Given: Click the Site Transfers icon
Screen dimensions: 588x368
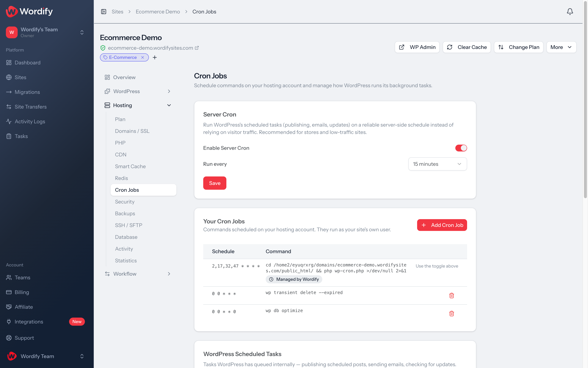Looking at the screenshot, I should coord(9,107).
